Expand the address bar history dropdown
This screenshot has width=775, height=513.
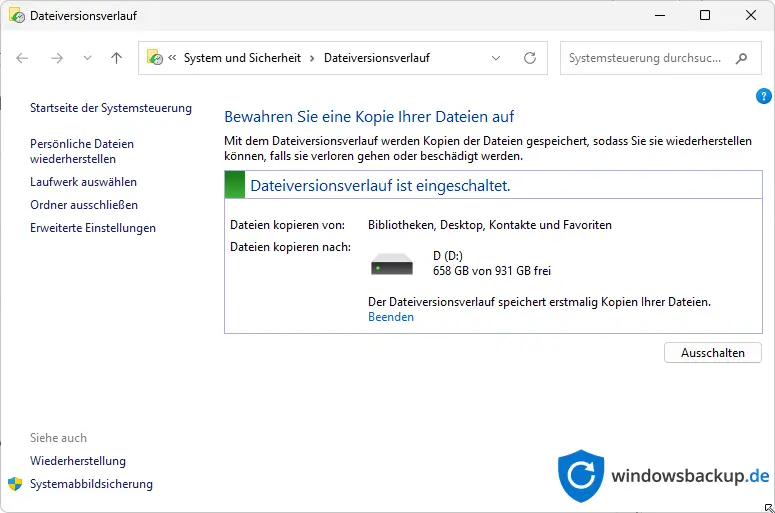tap(496, 58)
